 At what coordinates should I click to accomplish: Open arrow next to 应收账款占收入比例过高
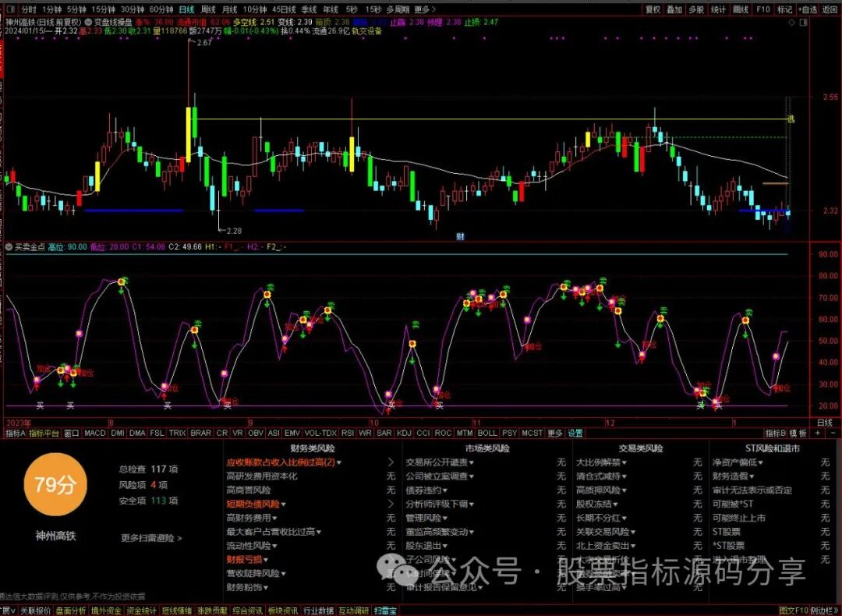click(391, 462)
